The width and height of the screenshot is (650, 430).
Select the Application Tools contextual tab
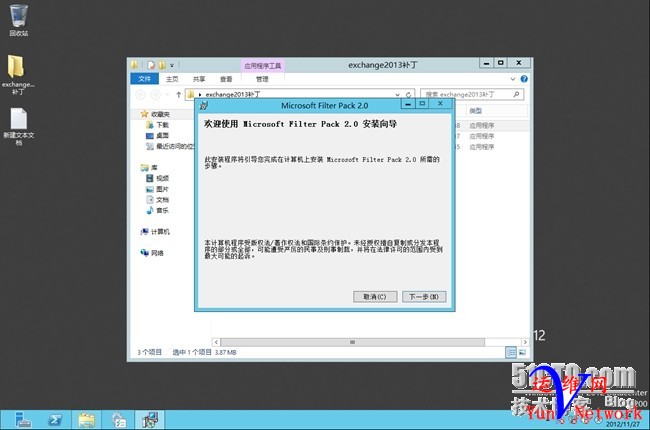(x=263, y=66)
